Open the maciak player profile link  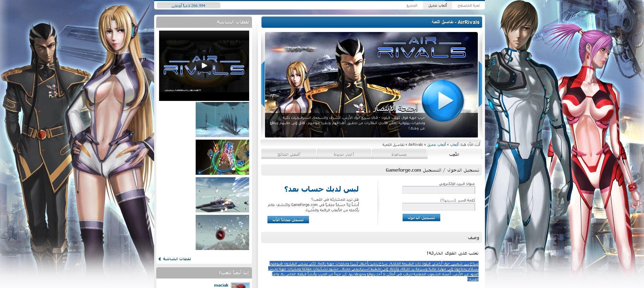click(221, 285)
